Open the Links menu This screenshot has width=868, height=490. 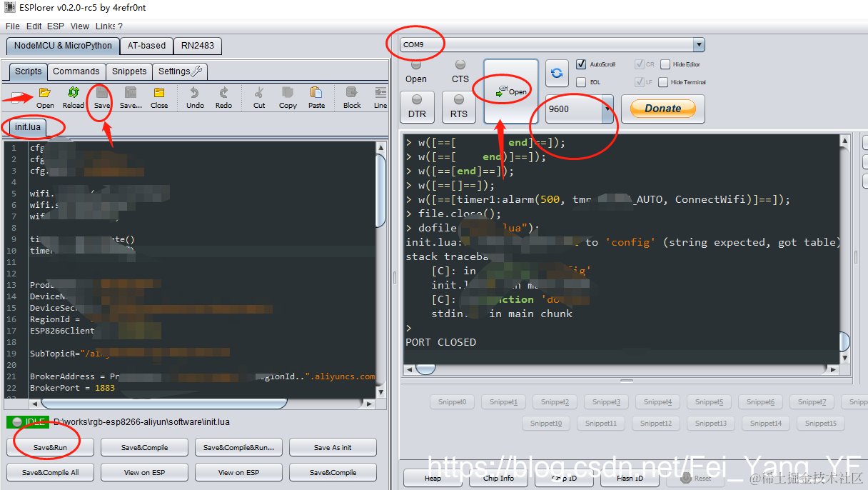click(x=106, y=26)
